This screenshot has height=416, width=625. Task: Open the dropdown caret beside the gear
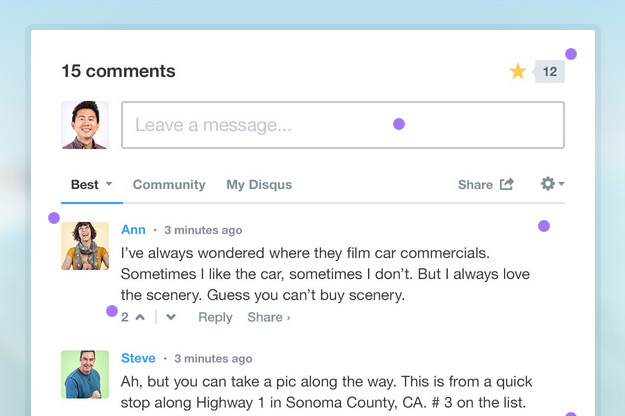coord(561,184)
